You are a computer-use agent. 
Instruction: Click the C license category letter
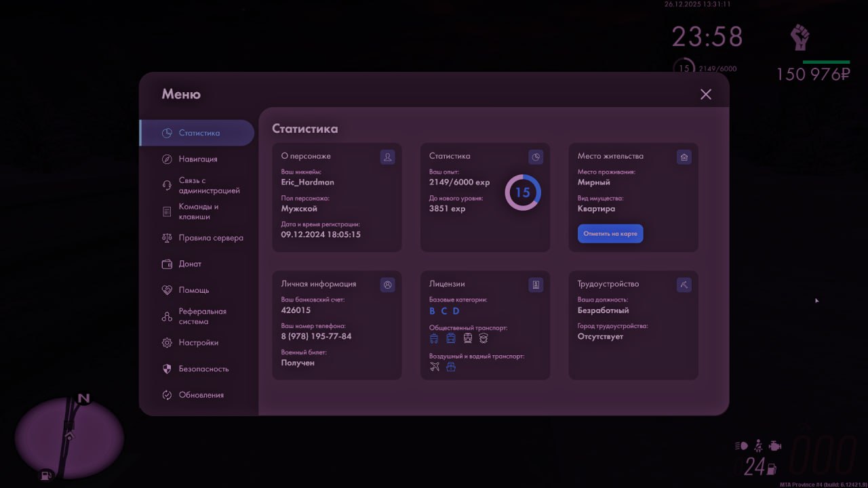pyautogui.click(x=444, y=311)
